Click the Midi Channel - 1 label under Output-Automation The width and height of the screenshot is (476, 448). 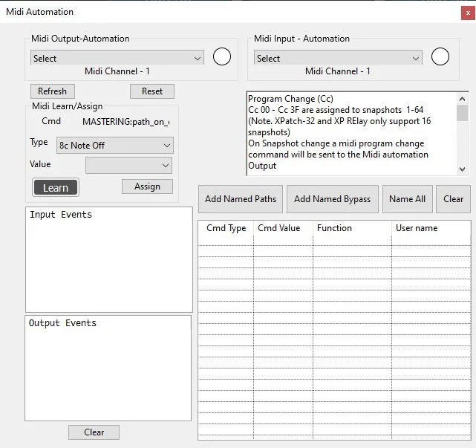point(117,71)
